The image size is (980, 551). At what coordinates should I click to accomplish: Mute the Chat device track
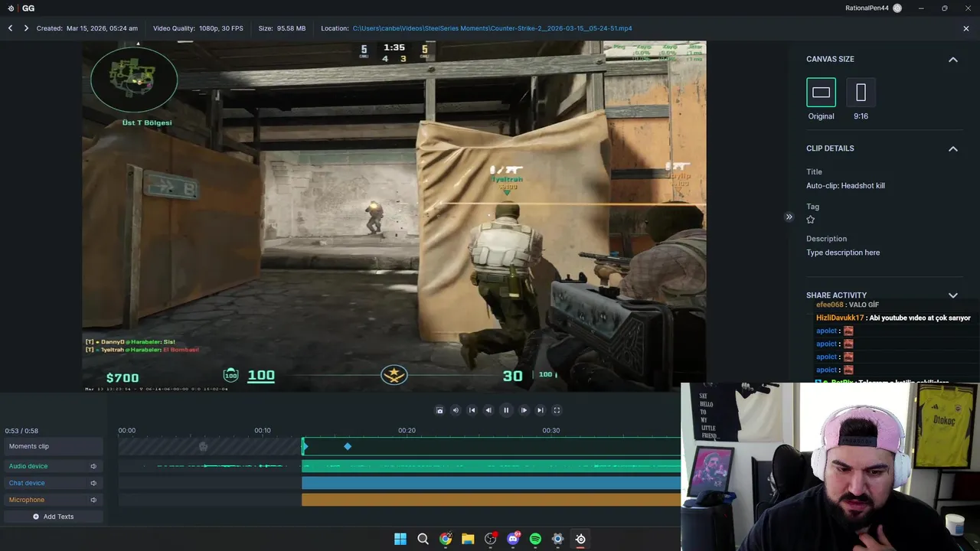[x=93, y=483]
